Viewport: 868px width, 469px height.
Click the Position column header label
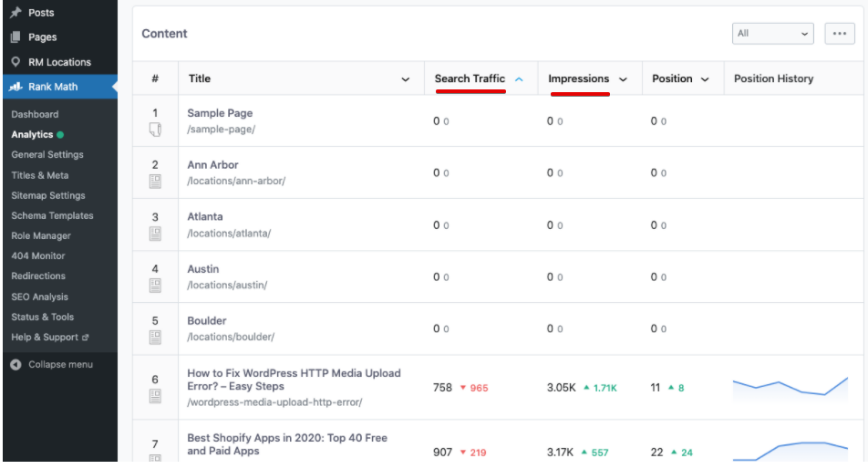coord(672,78)
